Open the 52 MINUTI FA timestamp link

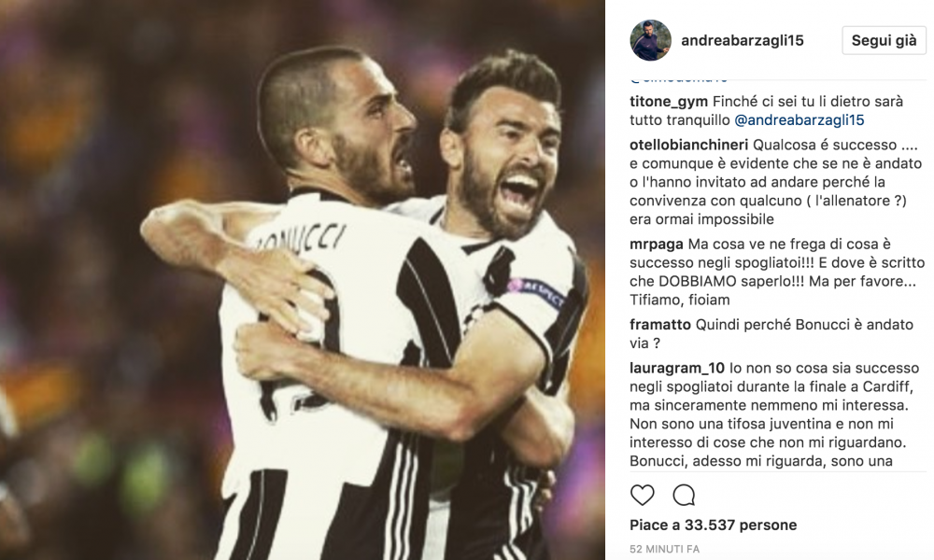(665, 550)
